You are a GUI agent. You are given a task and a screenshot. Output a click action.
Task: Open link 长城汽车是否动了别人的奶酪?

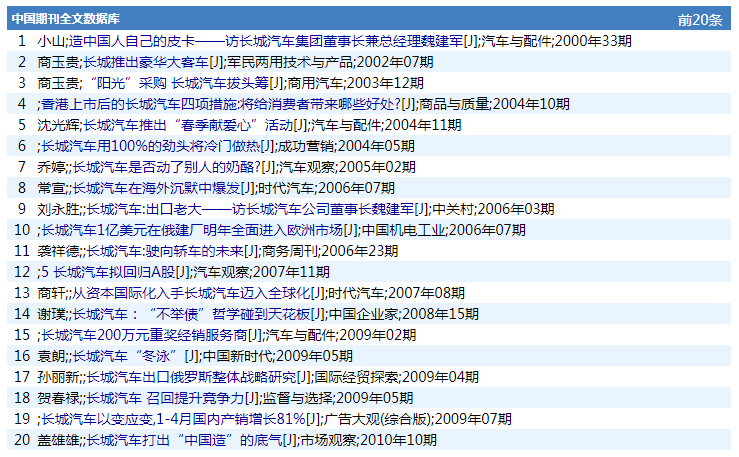166,167
